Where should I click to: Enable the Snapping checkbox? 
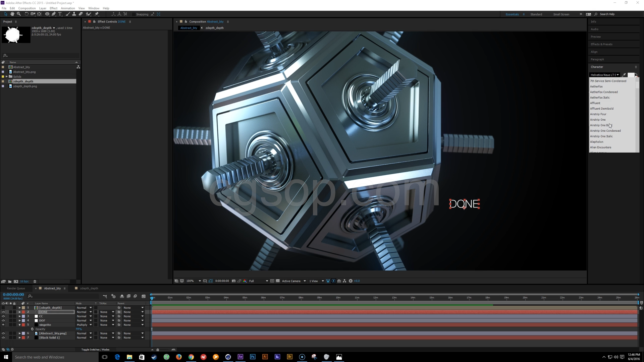(134, 14)
